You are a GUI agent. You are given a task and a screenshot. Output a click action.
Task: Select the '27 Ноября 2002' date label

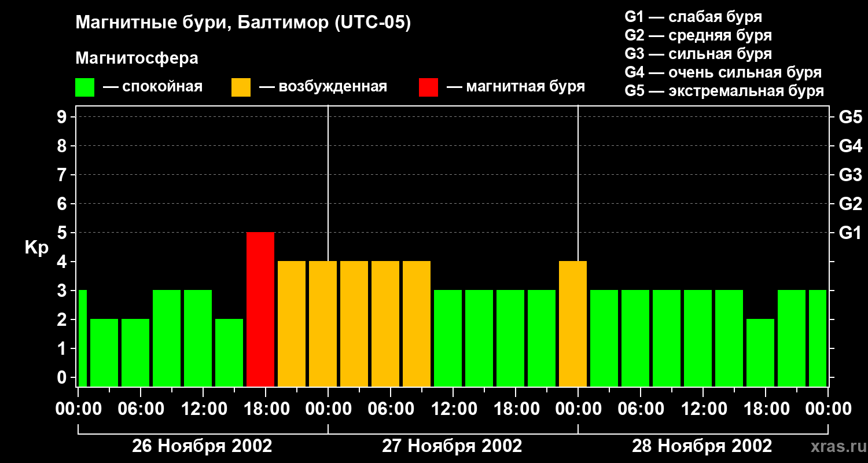[452, 446]
